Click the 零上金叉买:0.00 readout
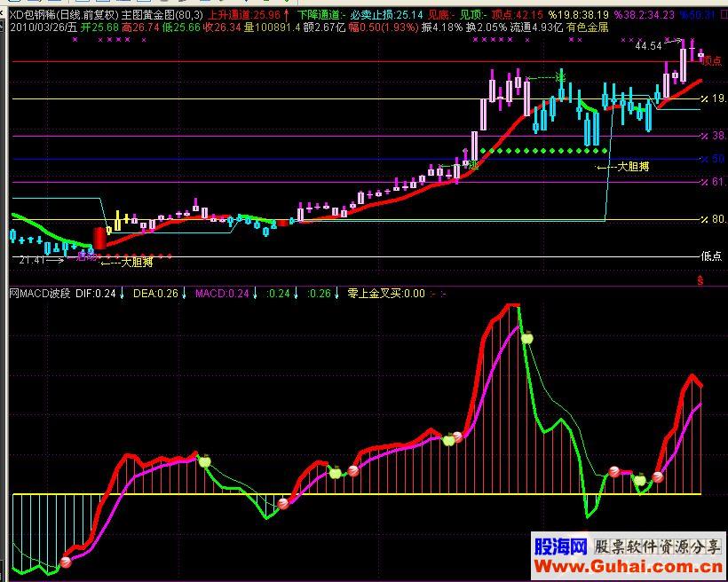The height and width of the screenshot is (582, 728). click(x=386, y=294)
